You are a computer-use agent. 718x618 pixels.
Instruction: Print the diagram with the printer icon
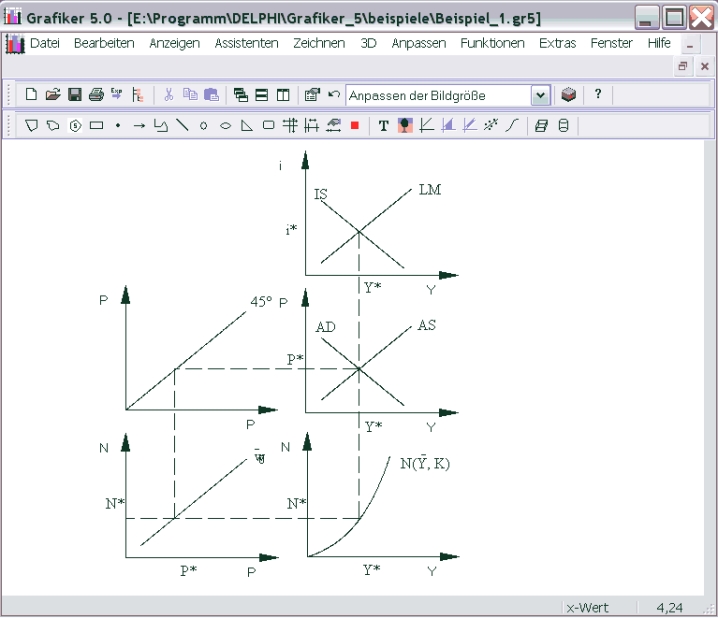[x=96, y=95]
